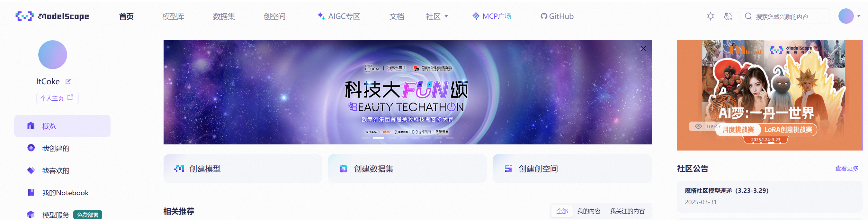The width and height of the screenshot is (868, 220).
Task: Click the MCP diamond icon
Action: click(x=476, y=16)
